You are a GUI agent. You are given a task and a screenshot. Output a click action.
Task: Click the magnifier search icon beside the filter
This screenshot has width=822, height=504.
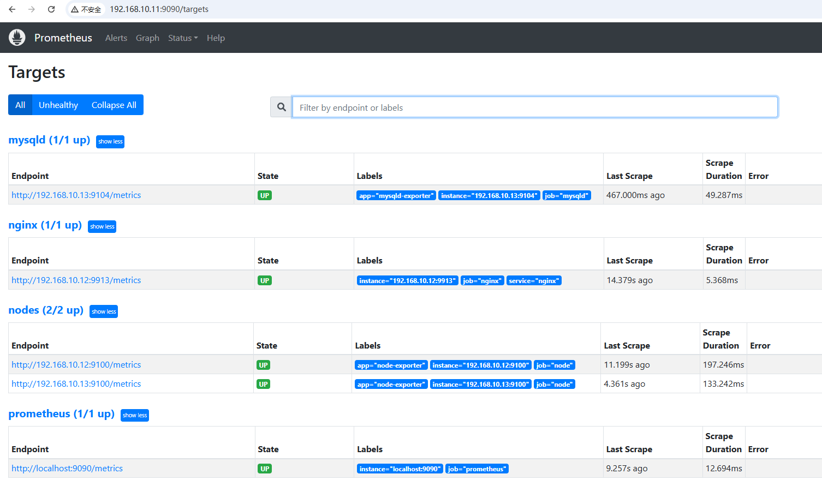(x=281, y=107)
